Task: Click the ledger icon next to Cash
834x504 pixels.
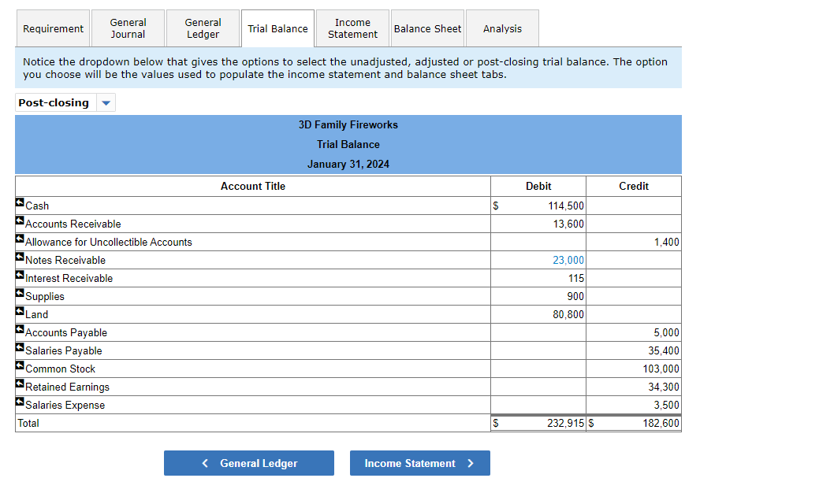Action: (x=18, y=204)
